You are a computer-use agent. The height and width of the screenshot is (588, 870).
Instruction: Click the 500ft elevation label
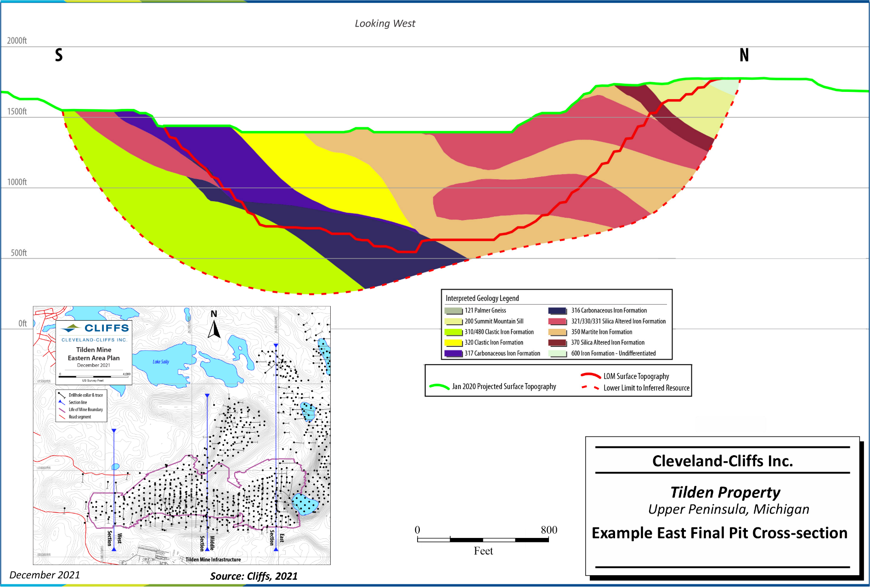click(x=19, y=253)
